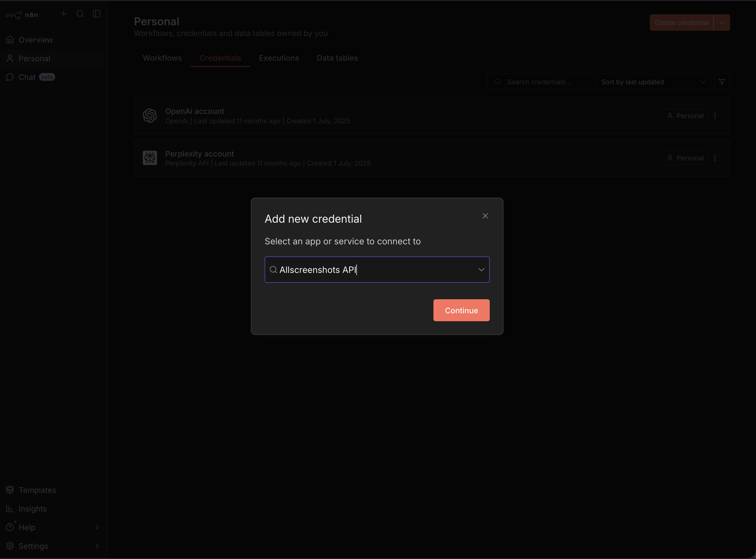
Task: Click the Personal user icon in sidebar
Action: [x=10, y=58]
